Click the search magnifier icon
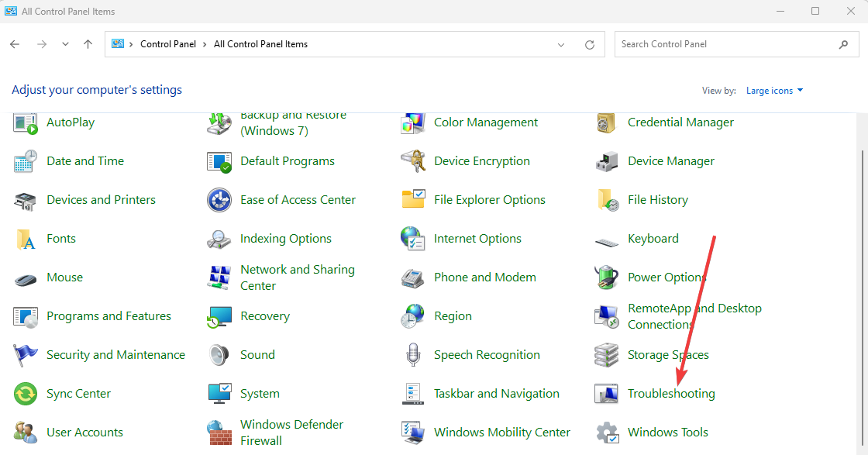 pos(844,44)
